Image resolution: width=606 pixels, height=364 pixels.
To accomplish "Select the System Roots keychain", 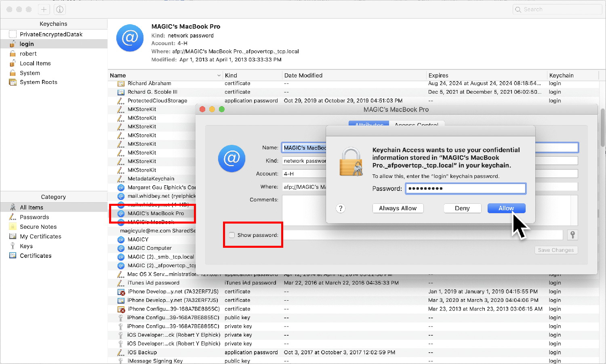I will 54,82.
